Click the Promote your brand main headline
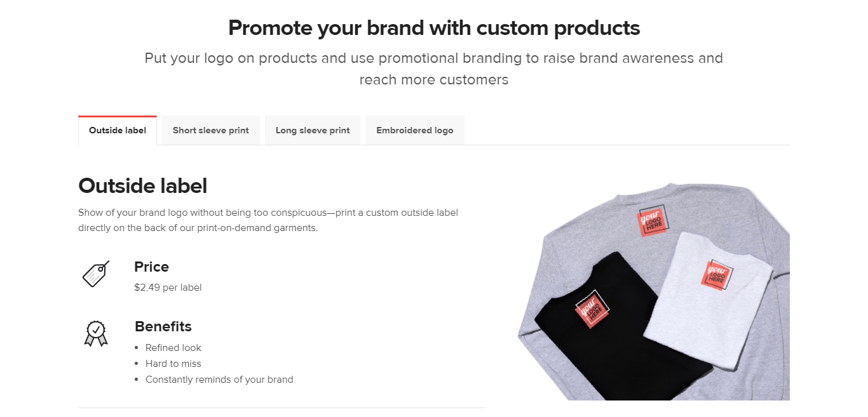 (x=434, y=27)
